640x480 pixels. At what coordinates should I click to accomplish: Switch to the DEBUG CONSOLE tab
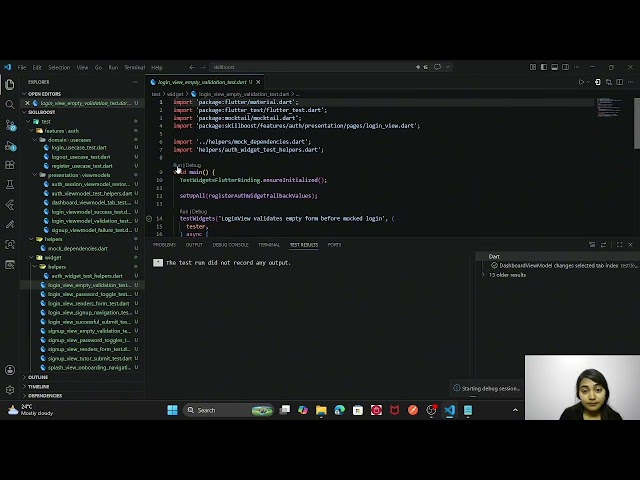[x=230, y=244]
